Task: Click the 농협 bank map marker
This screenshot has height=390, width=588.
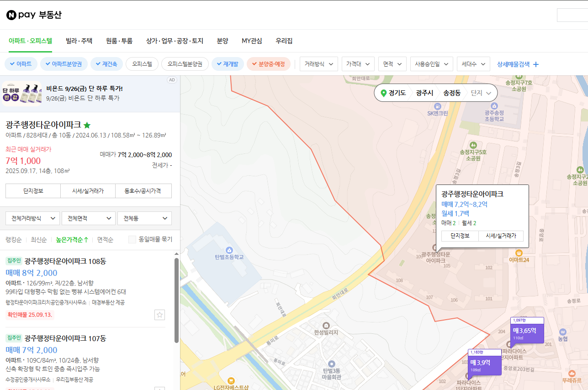Action: point(562,332)
